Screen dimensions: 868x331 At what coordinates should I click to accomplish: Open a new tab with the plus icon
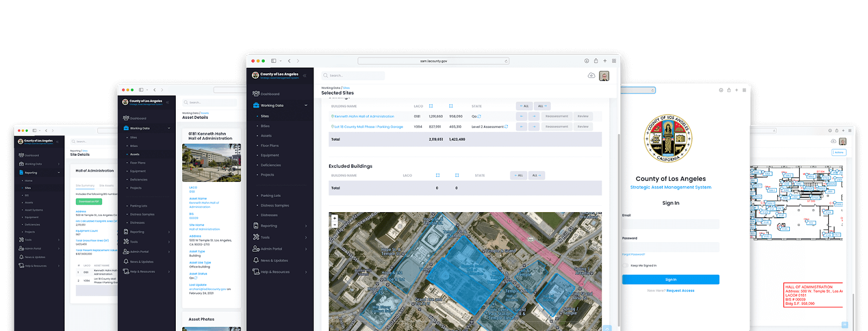click(x=605, y=61)
